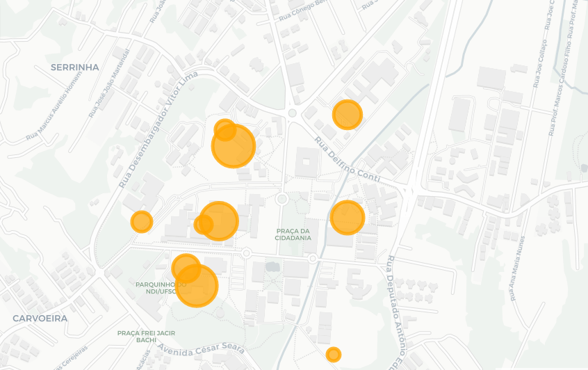Select isolated small marker near Rua Desembargador Vitor Lima
588x370 pixels.
point(142,222)
